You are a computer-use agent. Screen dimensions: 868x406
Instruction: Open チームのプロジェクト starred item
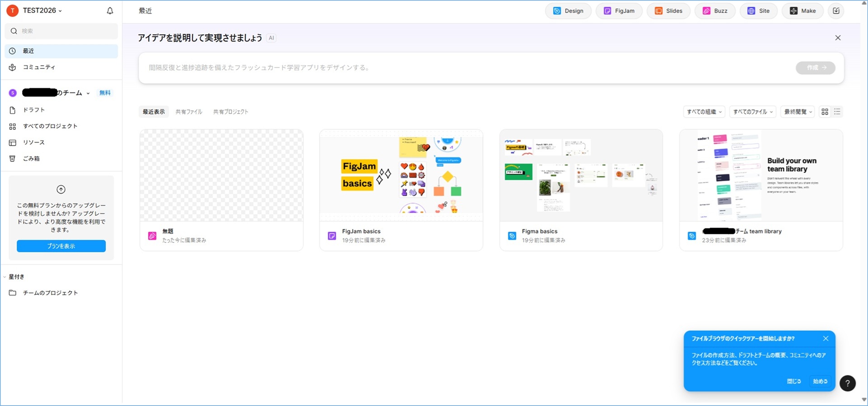coord(61,293)
